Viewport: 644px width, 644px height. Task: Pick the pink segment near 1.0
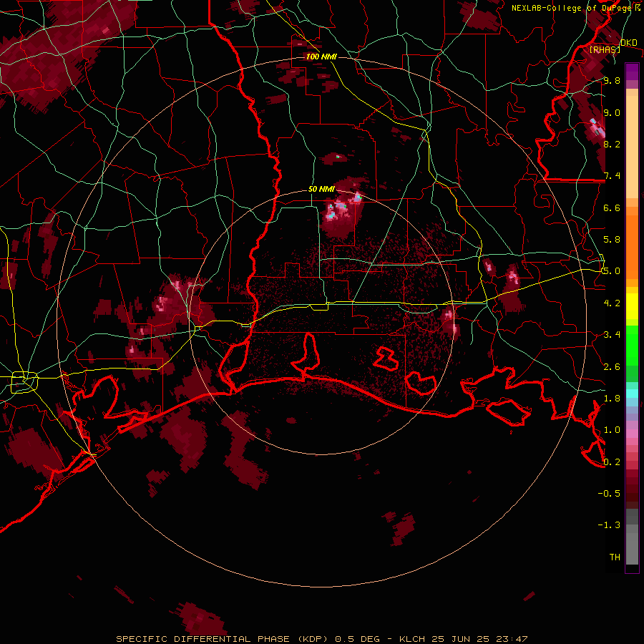[632, 433]
